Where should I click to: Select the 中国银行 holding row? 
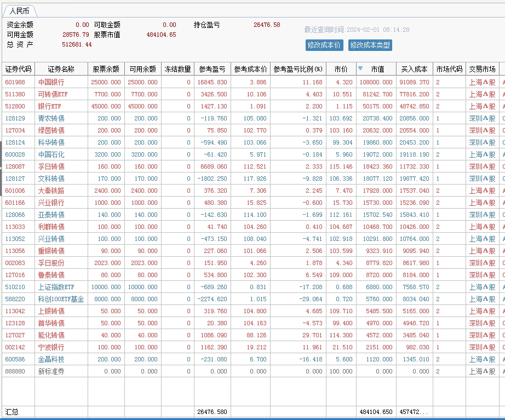click(51, 82)
